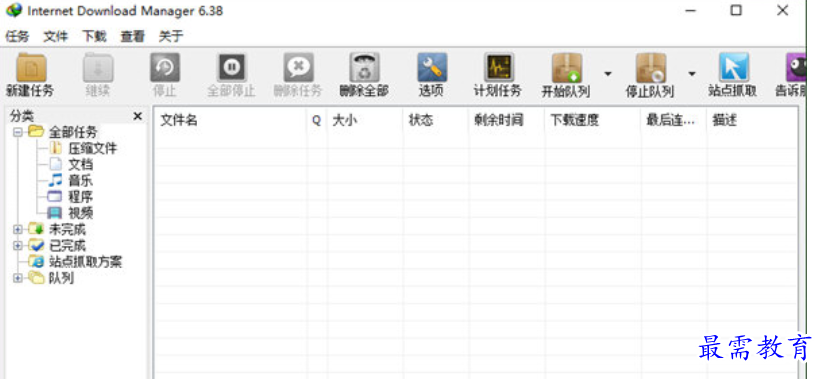Click the 继续 resume toolbar icon
This screenshot has height=379, width=820.
(x=98, y=68)
